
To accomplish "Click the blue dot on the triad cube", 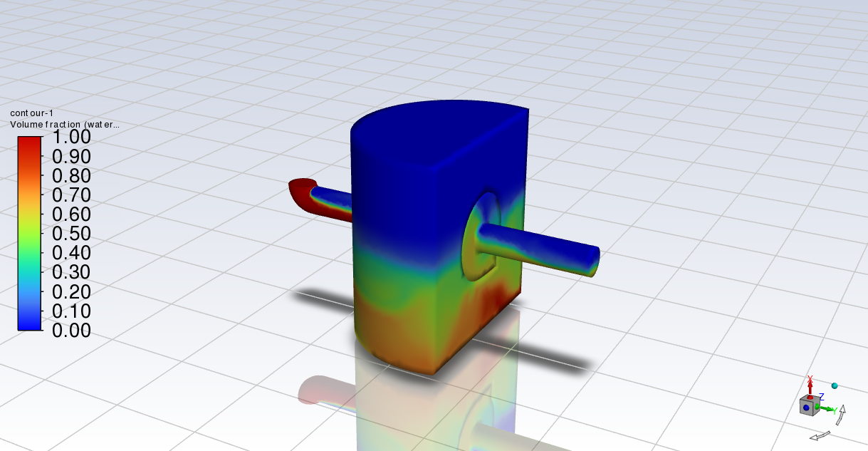I will click(x=806, y=408).
